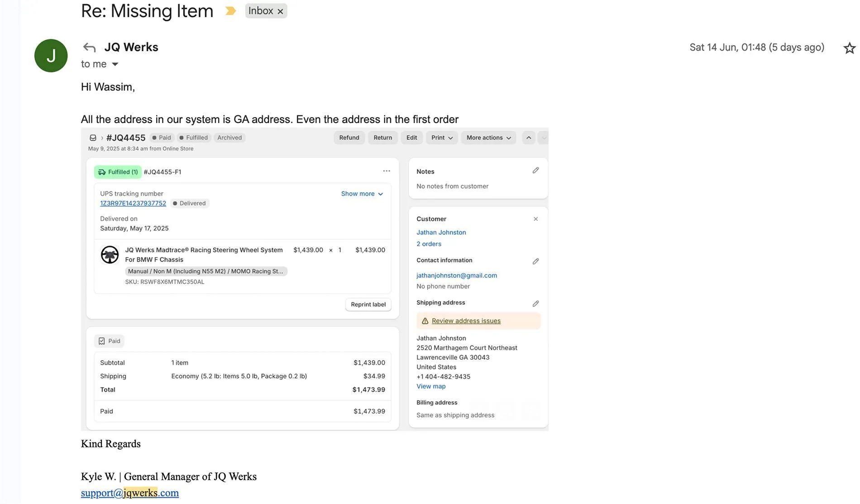Open the JQ Werks sender avatar
The height and width of the screenshot is (504, 860).
click(x=51, y=56)
